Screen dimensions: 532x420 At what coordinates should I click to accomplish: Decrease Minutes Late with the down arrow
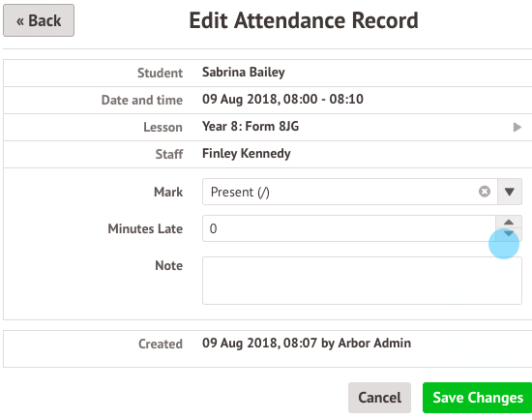tap(509, 234)
